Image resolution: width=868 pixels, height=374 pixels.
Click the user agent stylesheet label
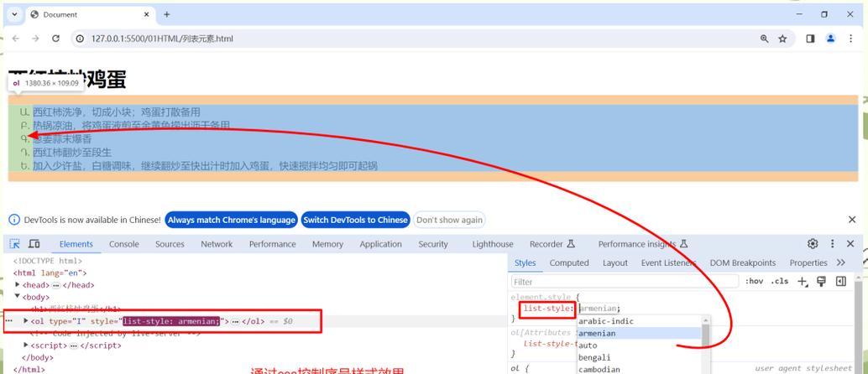point(803,368)
